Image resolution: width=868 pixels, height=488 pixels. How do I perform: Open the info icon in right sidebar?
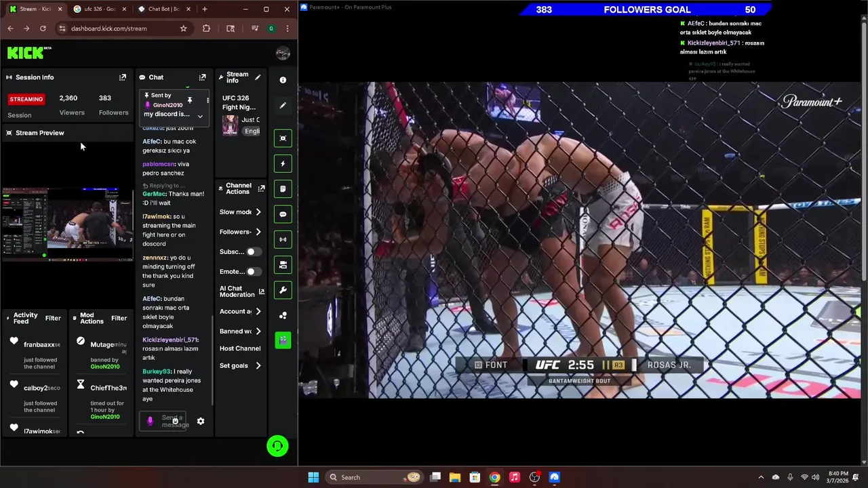click(x=283, y=80)
